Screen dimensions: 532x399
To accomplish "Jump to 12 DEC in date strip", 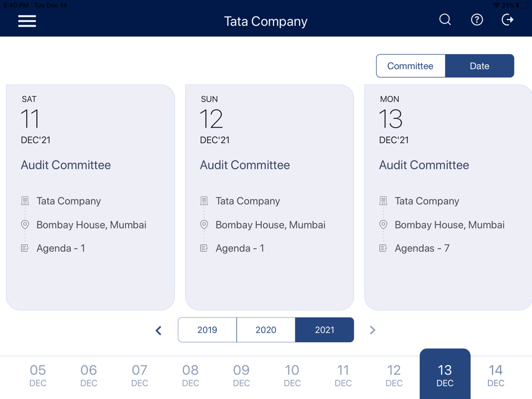I will (394, 375).
